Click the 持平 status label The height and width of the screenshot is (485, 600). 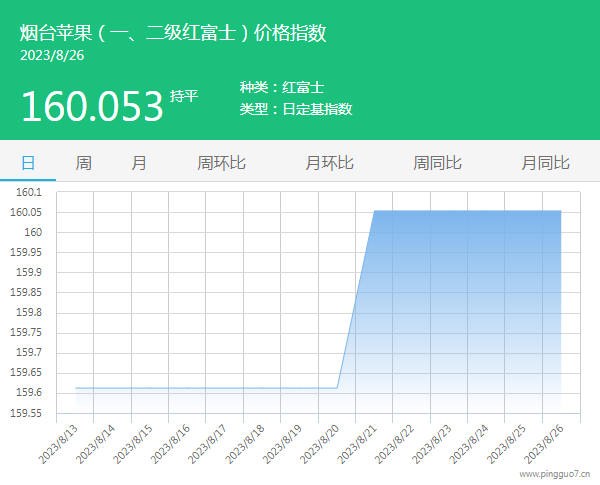[184, 96]
